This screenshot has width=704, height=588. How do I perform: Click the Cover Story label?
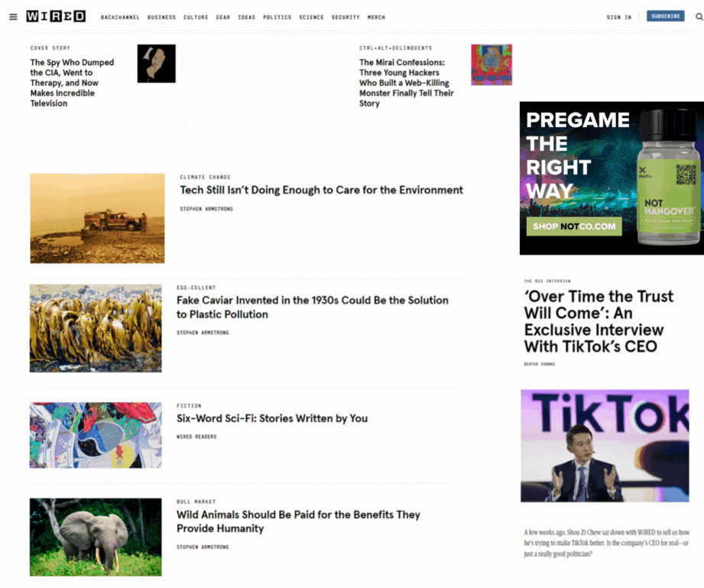[x=50, y=48]
